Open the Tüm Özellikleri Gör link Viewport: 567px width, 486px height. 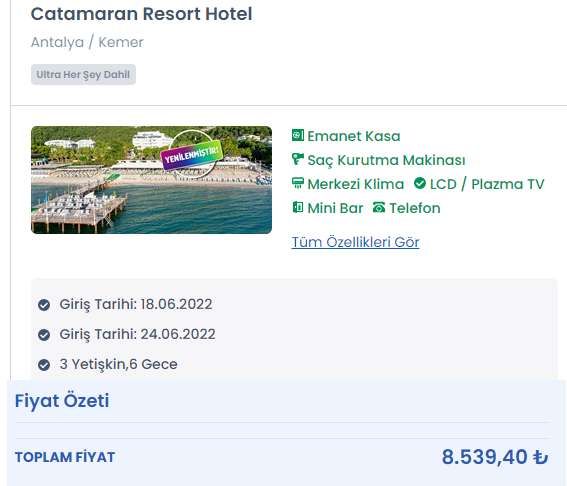pyautogui.click(x=355, y=242)
